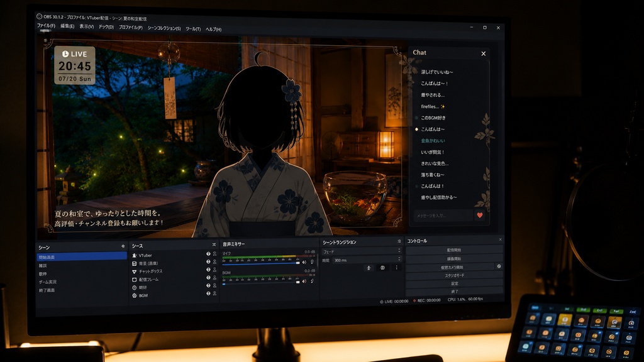
Task: Close the コントロール dock
Action: [x=500, y=239]
